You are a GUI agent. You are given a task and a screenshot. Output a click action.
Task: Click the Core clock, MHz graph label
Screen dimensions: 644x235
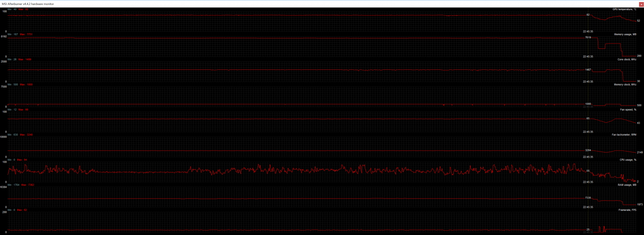627,59
